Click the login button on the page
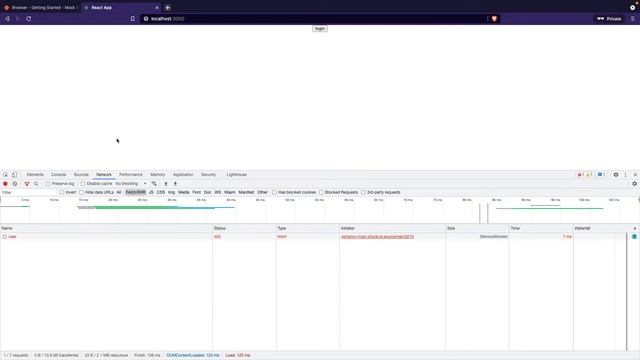640x360 pixels. point(320,29)
